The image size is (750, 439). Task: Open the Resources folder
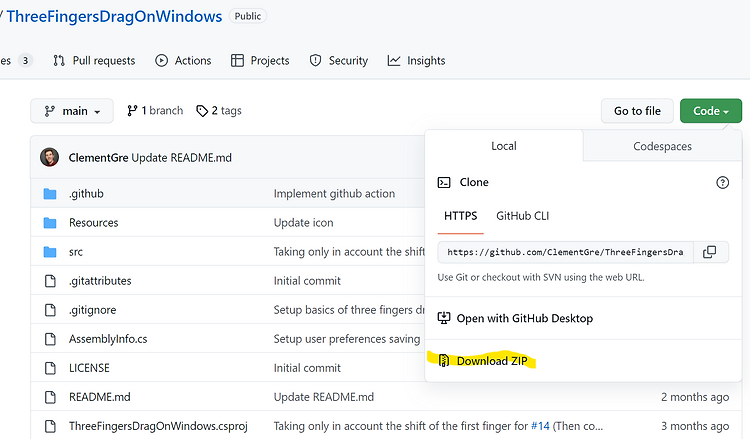(x=93, y=223)
